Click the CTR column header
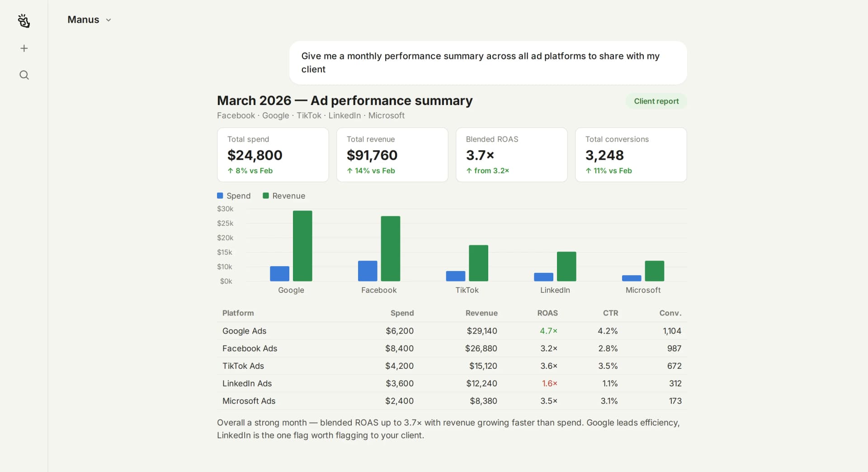 coord(610,313)
